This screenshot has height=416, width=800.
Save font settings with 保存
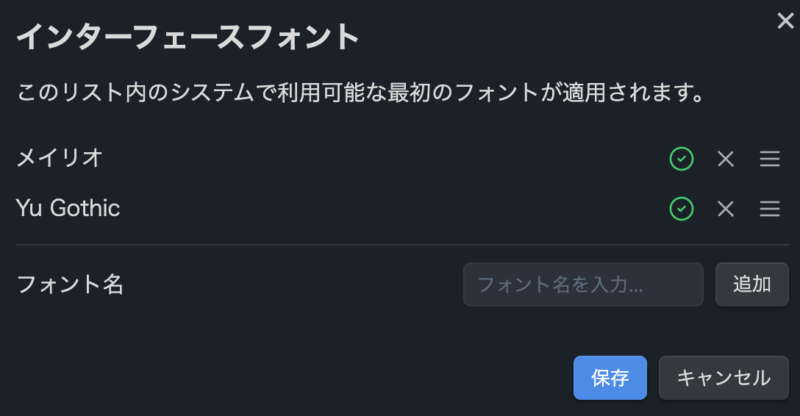tap(610, 378)
